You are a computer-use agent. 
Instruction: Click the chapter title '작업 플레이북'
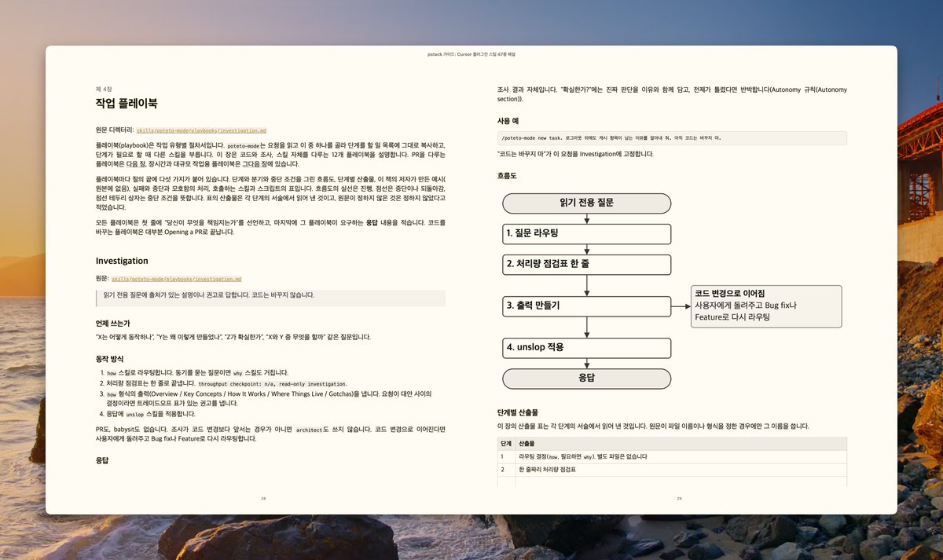click(x=127, y=104)
